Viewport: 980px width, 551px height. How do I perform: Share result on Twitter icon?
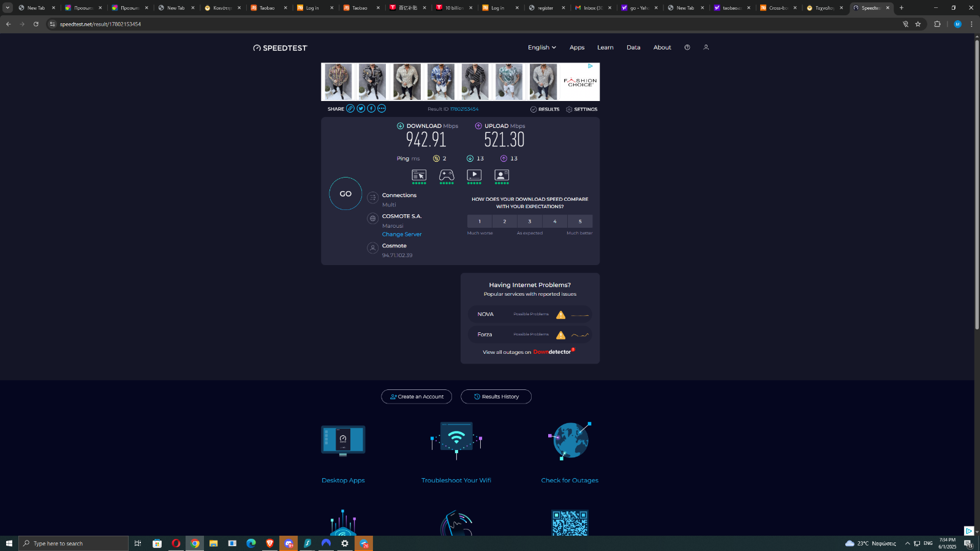[x=361, y=108]
